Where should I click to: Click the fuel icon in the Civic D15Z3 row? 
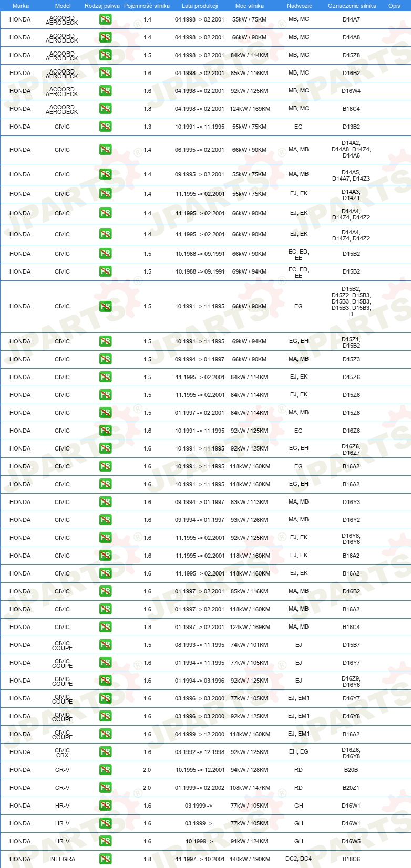pyautogui.click(x=105, y=359)
